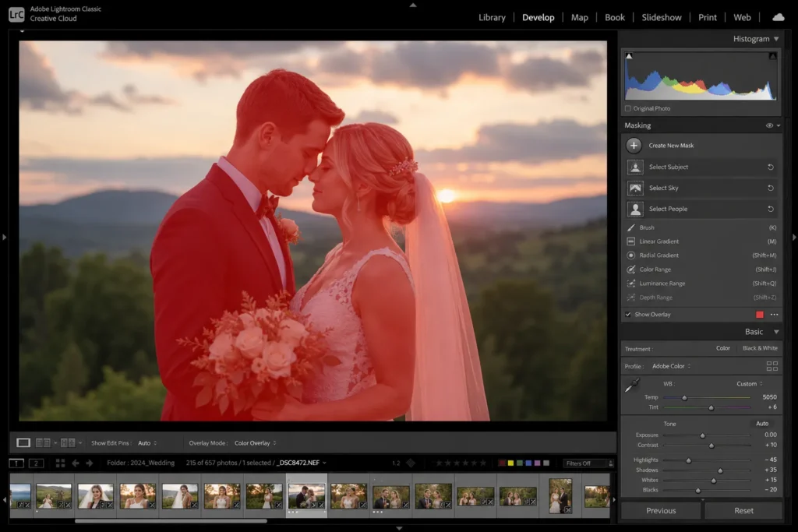Image resolution: width=798 pixels, height=532 pixels.
Task: Toggle the filter lock switch
Action: (611, 463)
